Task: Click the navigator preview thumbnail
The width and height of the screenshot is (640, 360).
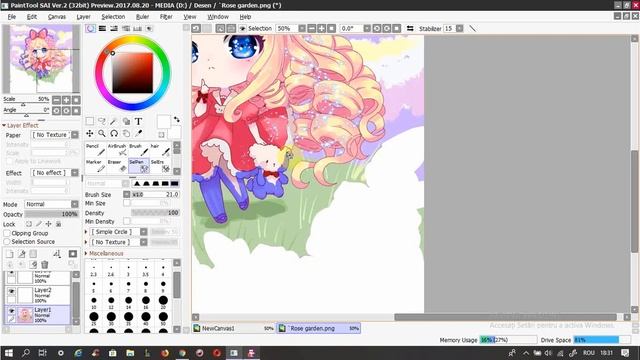Action: (x=41, y=59)
